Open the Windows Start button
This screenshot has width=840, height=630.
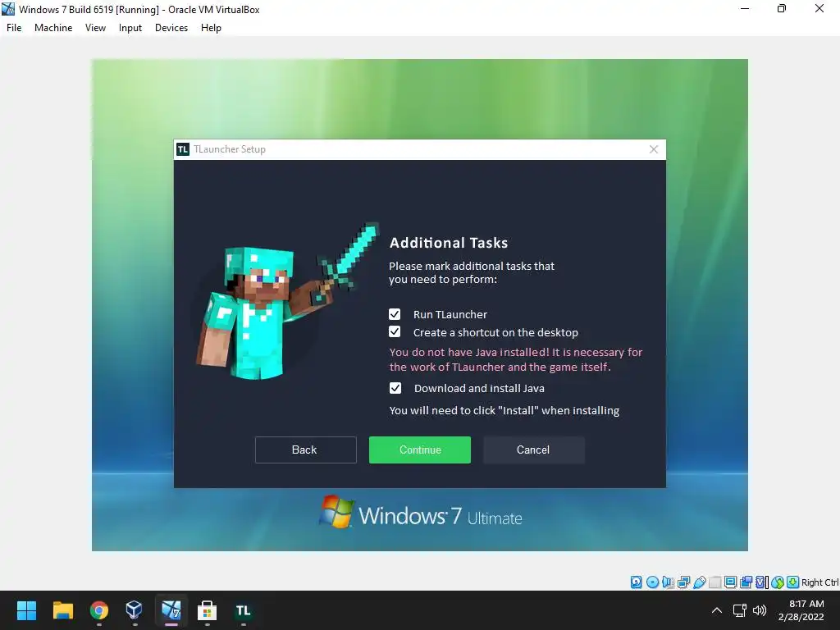26,610
